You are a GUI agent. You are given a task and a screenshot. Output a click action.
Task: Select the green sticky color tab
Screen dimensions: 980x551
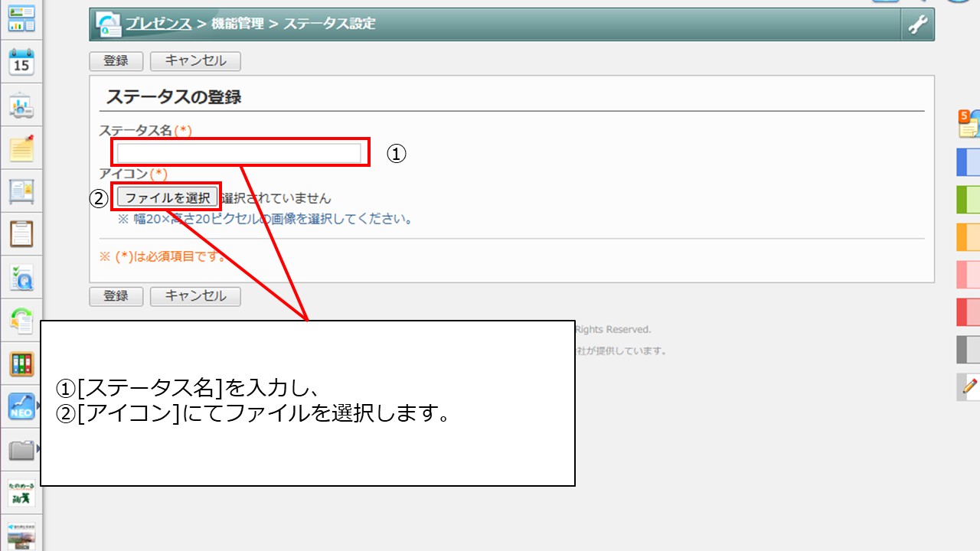[x=969, y=200]
